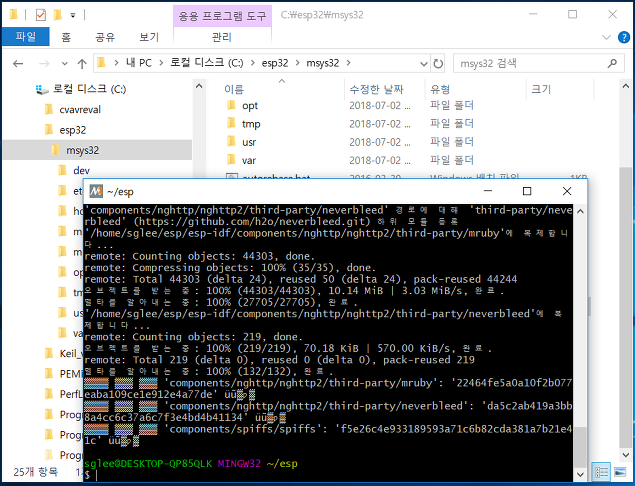
Task: Click the Explorer title bar folder icon
Action: click(x=13, y=15)
